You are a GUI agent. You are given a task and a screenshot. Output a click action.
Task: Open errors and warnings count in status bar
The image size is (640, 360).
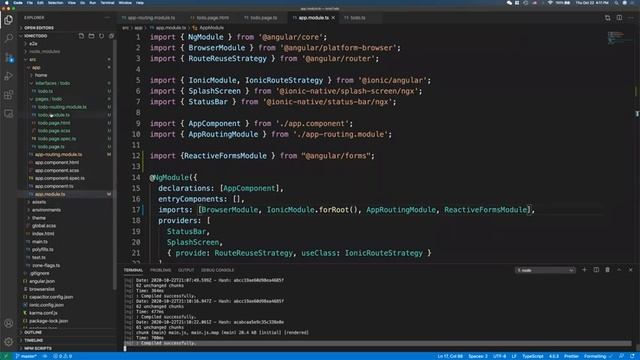(x=62, y=356)
